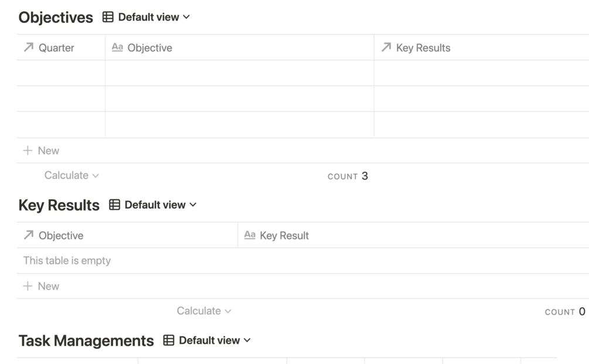Select the first empty cell under the Objective column
This screenshot has height=364, width=589.
pos(239,73)
